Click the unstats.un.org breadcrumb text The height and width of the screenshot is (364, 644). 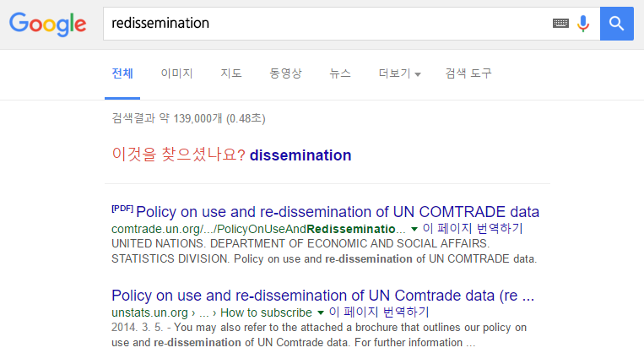[212, 312]
